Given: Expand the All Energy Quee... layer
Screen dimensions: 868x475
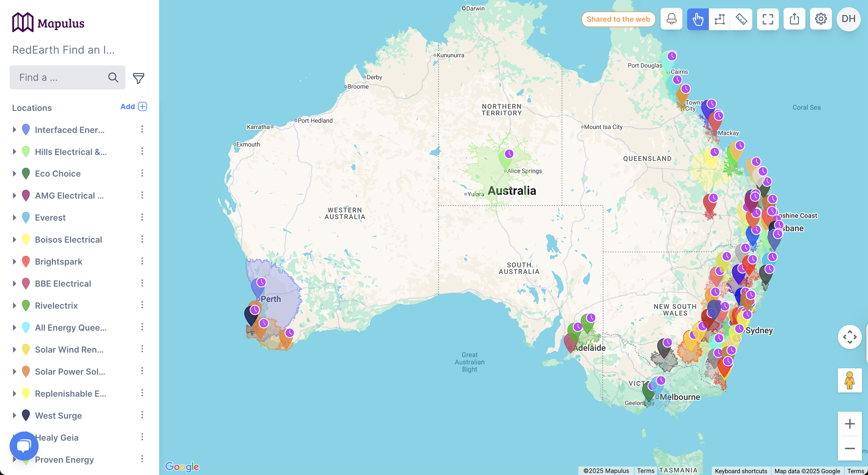Looking at the screenshot, I should pos(14,328).
